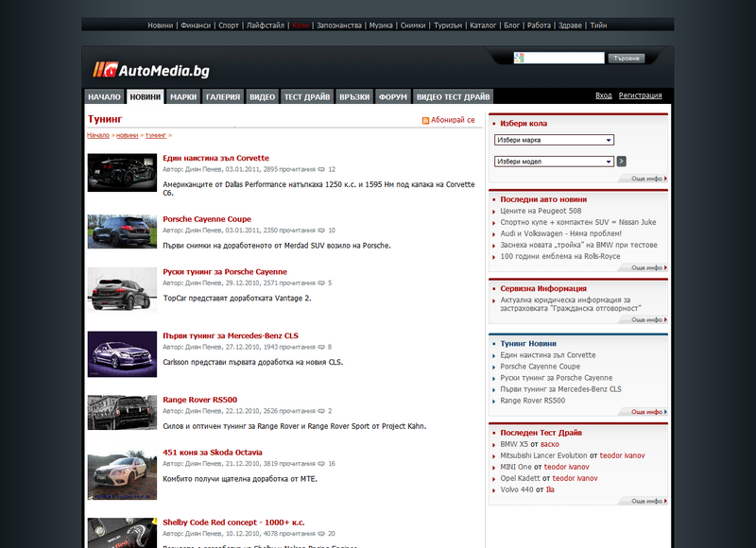The width and height of the screenshot is (756, 548).
Task: Open article Първи тунинг за Mercedes-Benz CLS
Action: coord(231,336)
